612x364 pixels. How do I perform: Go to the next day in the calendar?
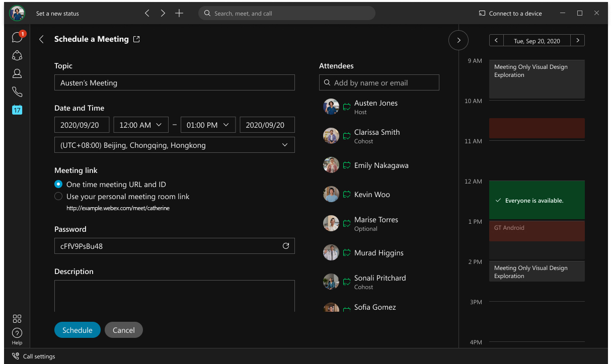point(577,41)
